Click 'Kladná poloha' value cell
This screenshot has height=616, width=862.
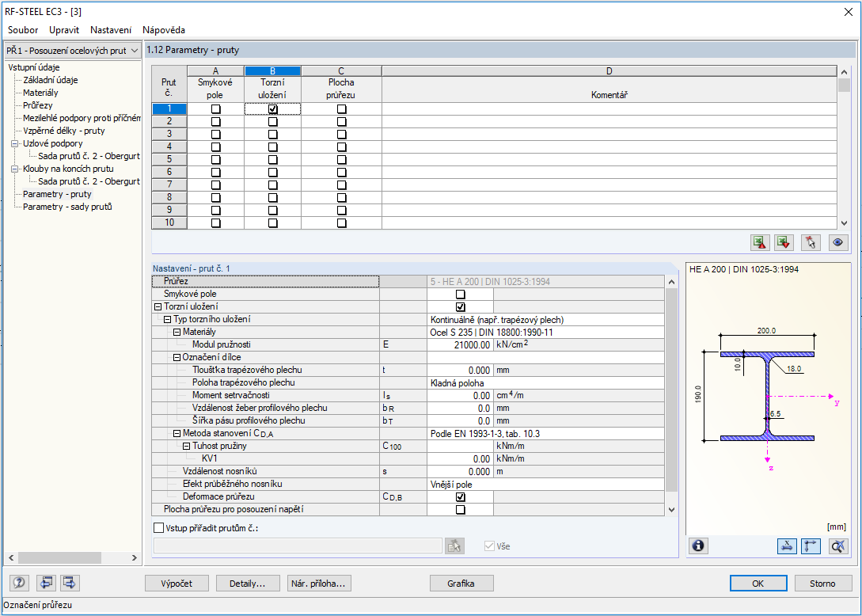(546, 382)
